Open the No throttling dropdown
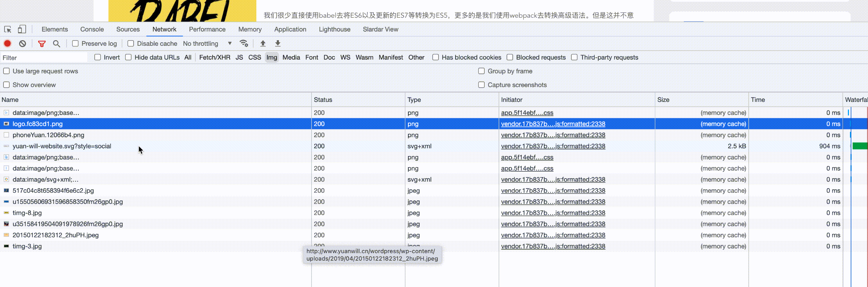Image resolution: width=868 pixels, height=287 pixels. pos(207,43)
